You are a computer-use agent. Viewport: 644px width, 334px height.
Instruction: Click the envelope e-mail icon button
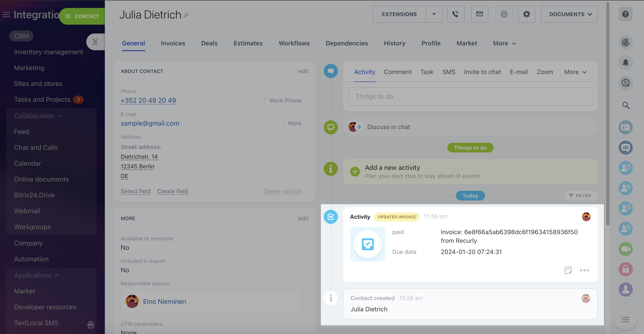point(479,14)
